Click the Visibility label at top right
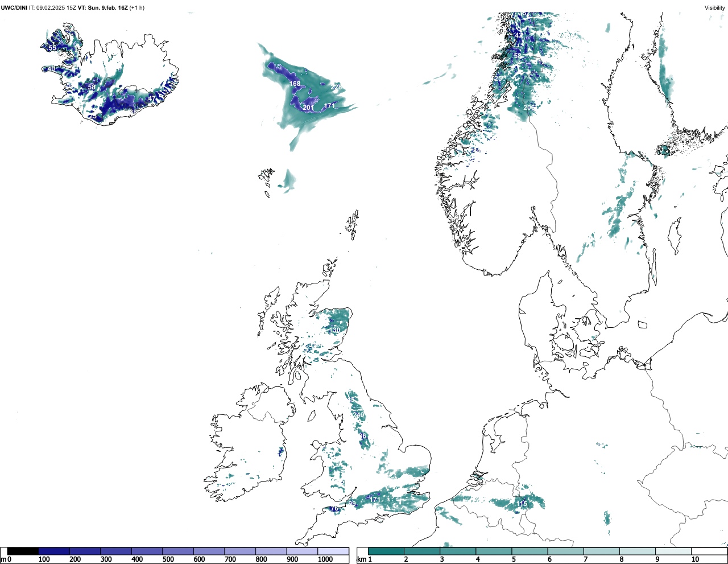 [715, 7]
